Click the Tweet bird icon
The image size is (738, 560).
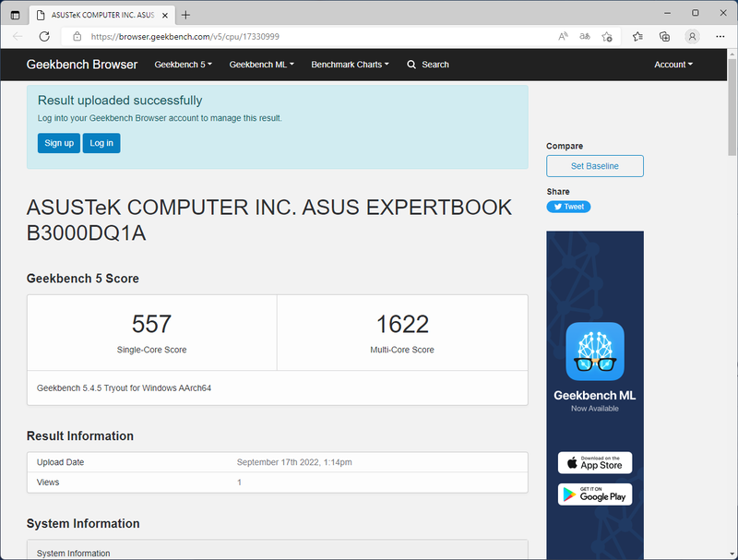(x=556, y=207)
